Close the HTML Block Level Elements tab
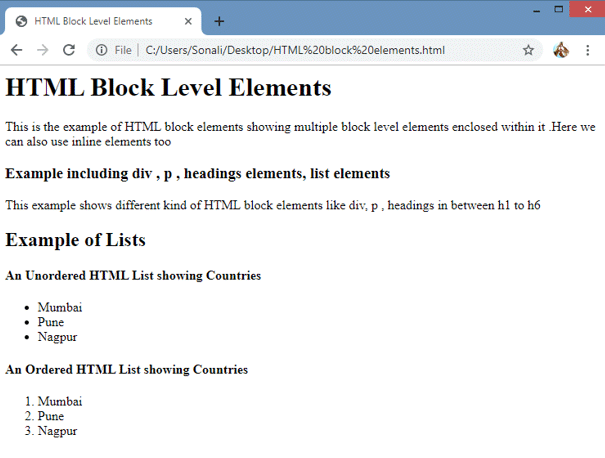 coord(188,21)
